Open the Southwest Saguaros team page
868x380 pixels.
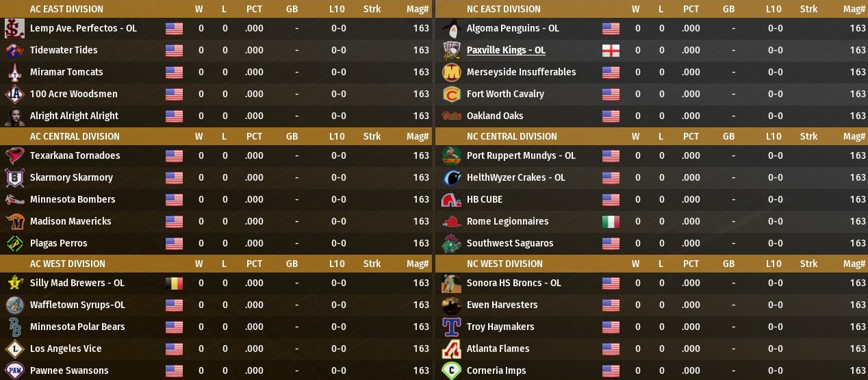[x=510, y=243]
